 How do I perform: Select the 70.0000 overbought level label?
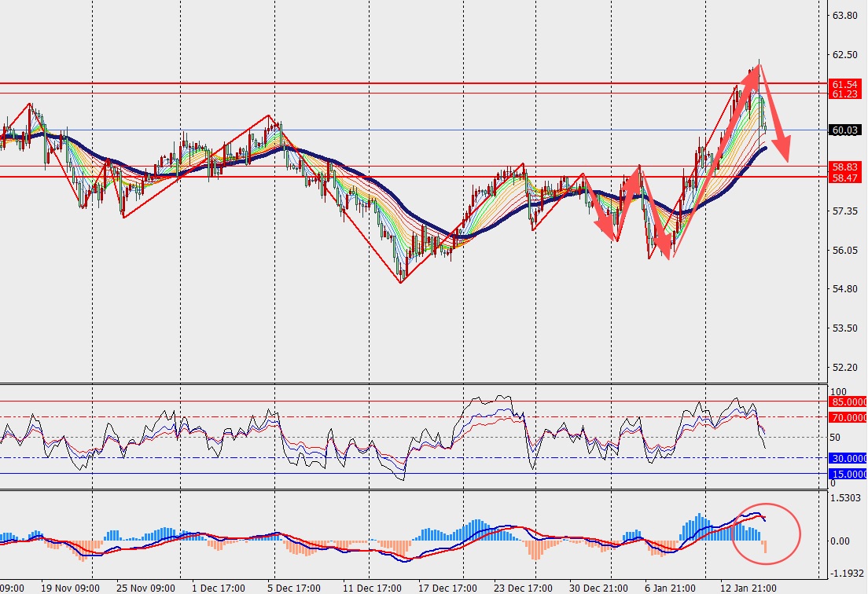848,418
